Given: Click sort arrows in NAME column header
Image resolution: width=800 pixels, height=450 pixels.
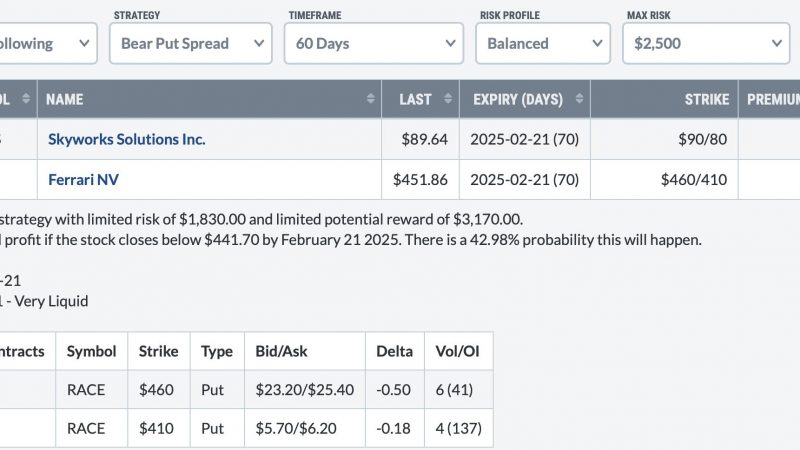Looking at the screenshot, I should click(371, 99).
